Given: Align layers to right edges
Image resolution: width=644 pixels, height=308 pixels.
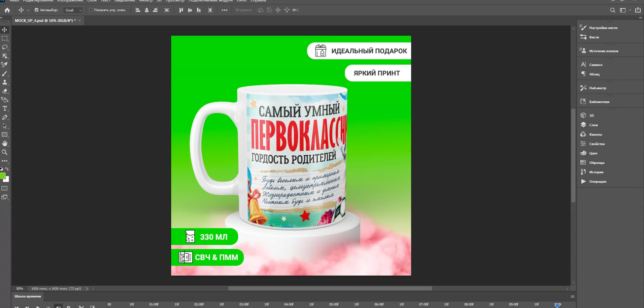Looking at the screenshot, I should [155, 10].
